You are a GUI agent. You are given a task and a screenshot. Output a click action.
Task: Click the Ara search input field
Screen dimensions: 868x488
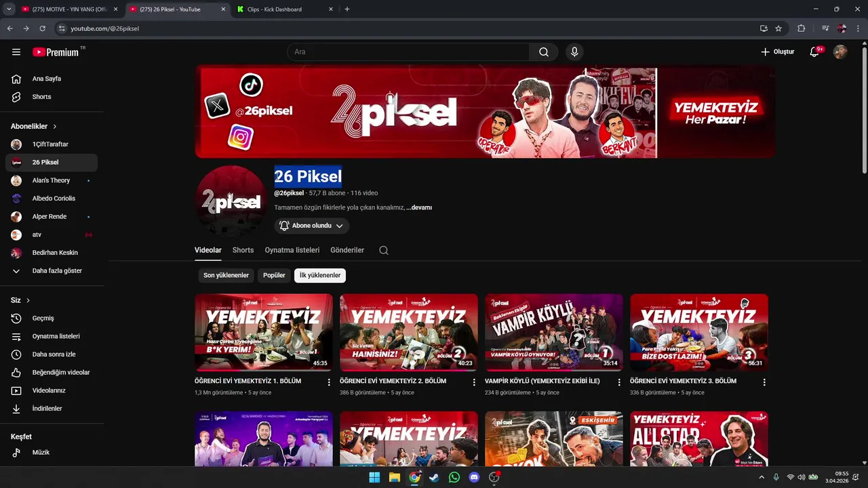point(409,52)
